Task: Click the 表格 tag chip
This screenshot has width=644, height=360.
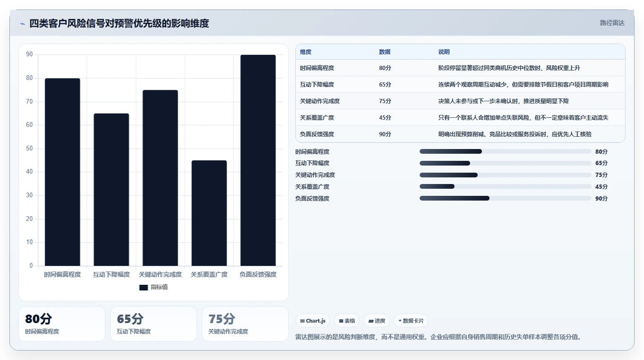Action: tap(347, 321)
